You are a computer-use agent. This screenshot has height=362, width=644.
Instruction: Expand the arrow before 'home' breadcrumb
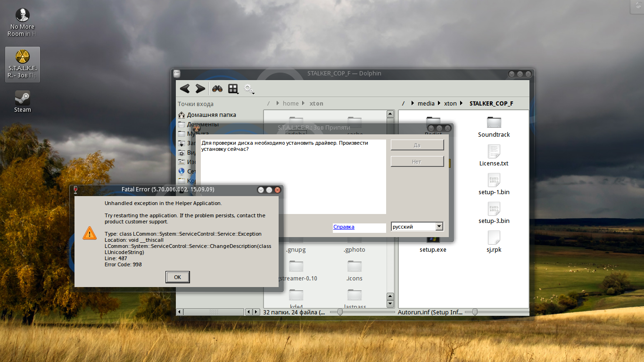pos(278,104)
